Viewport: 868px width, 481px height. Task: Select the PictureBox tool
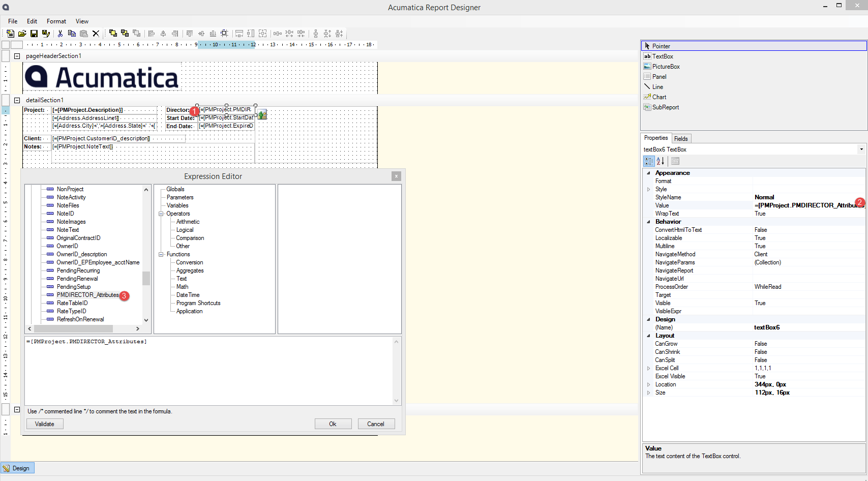[x=666, y=67]
